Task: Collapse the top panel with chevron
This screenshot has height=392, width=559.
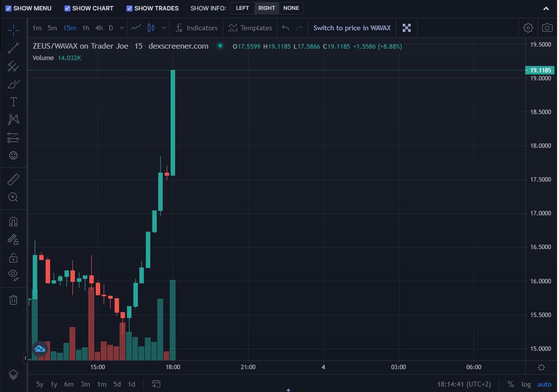Action: 546,8
